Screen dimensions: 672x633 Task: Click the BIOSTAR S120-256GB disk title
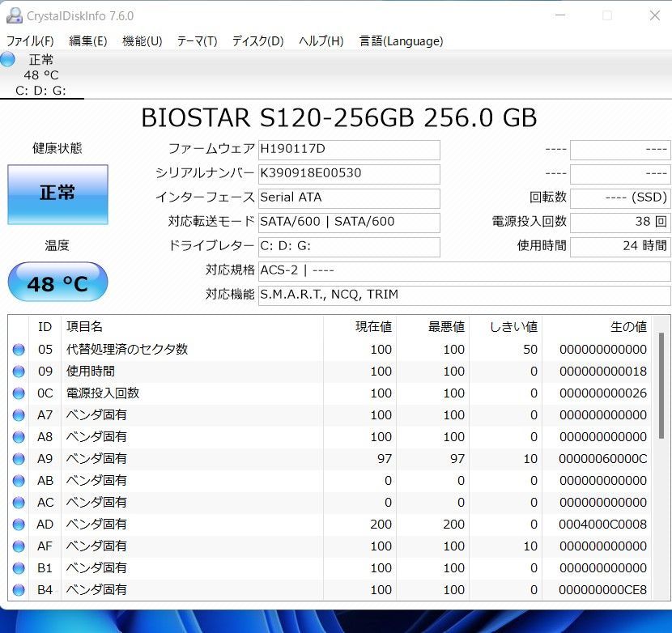point(338,118)
